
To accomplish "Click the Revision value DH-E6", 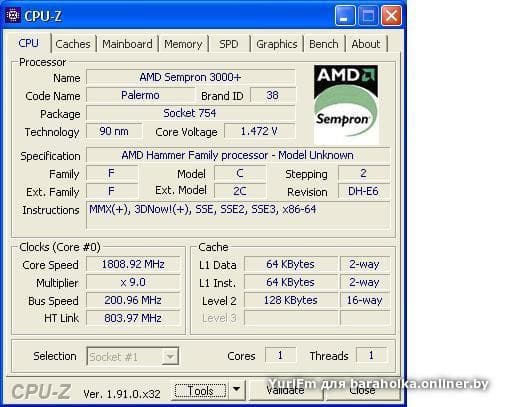I will (x=364, y=191).
